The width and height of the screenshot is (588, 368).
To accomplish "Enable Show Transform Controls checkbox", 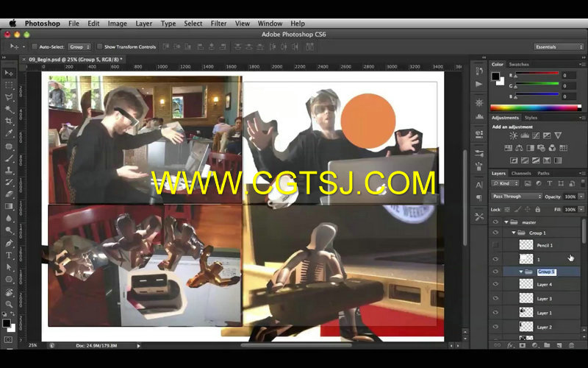I will [99, 46].
